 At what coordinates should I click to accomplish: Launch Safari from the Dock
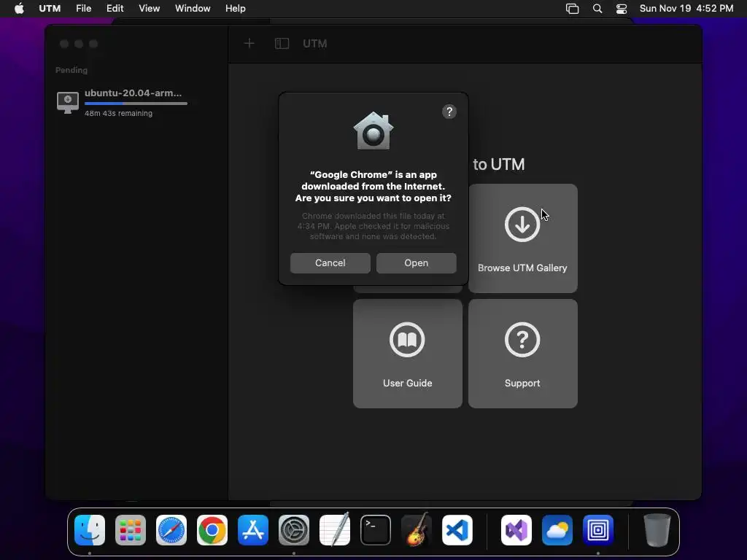(171, 530)
